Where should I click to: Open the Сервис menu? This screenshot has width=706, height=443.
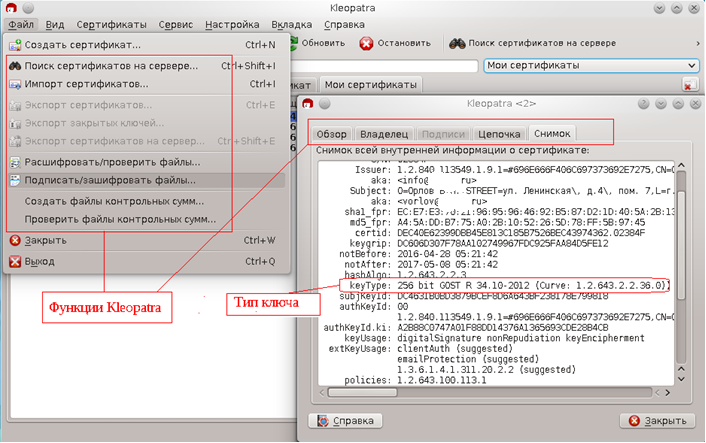(176, 24)
